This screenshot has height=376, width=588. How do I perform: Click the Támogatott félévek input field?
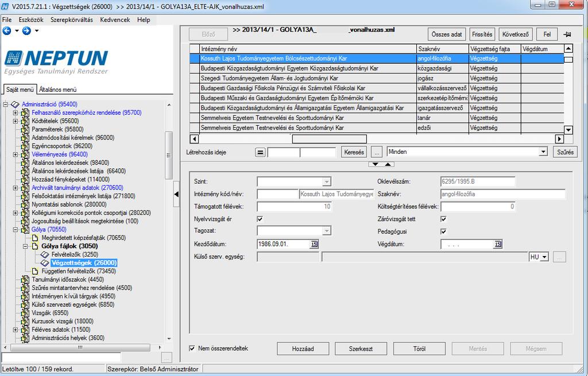(295, 207)
